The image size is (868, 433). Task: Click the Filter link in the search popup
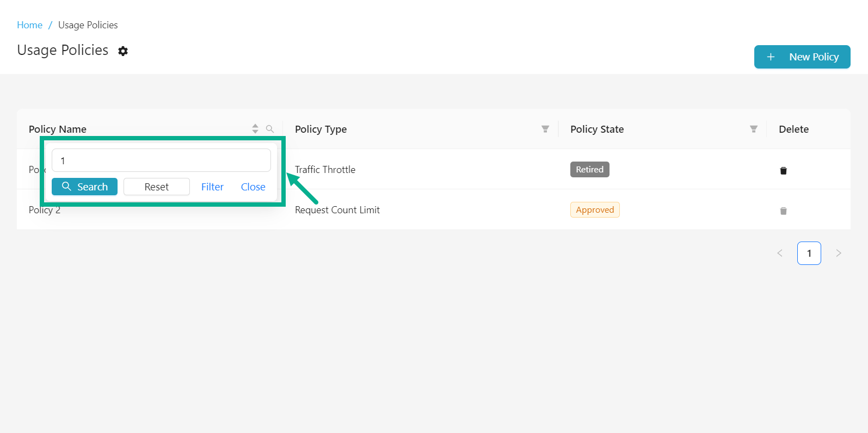click(x=212, y=187)
